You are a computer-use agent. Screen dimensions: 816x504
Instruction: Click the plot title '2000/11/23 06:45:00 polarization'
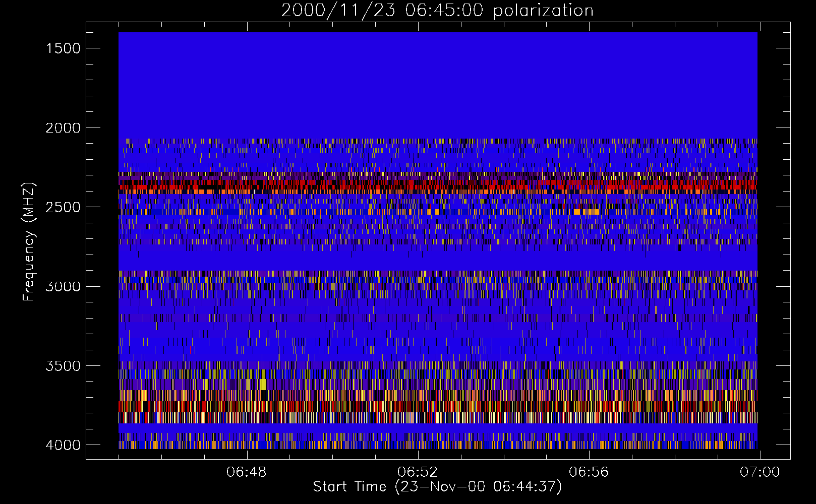pos(437,10)
